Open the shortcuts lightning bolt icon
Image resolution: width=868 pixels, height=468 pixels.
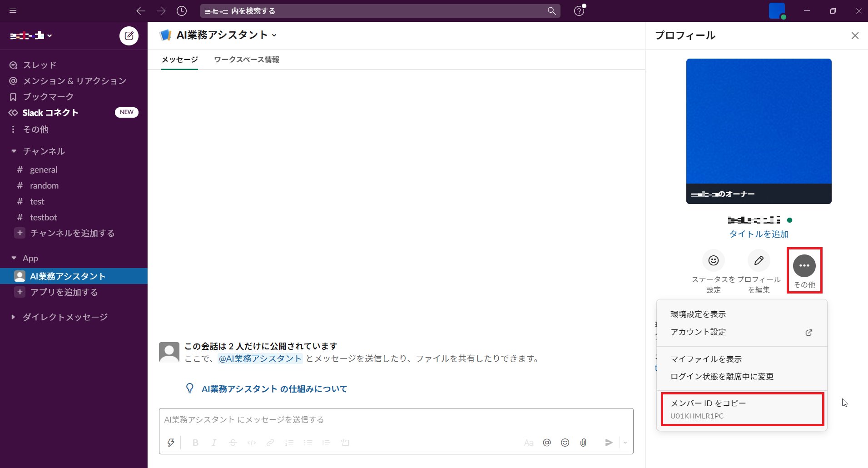click(171, 443)
